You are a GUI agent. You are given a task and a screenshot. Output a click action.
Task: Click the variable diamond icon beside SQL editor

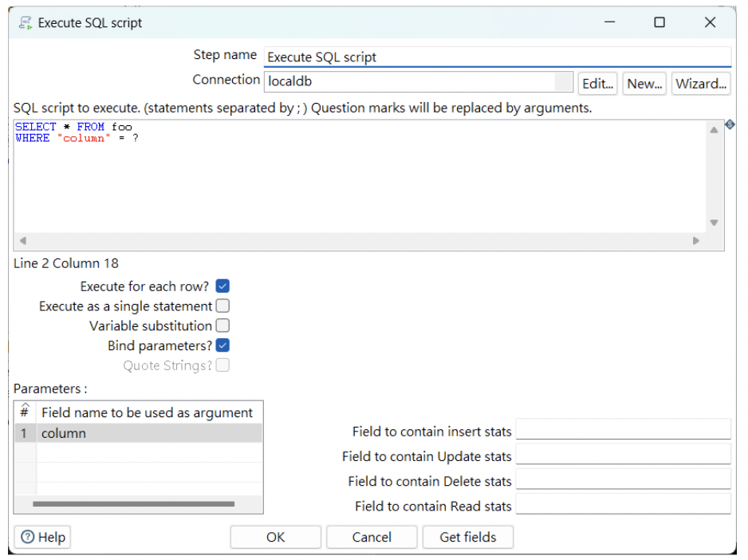click(730, 124)
